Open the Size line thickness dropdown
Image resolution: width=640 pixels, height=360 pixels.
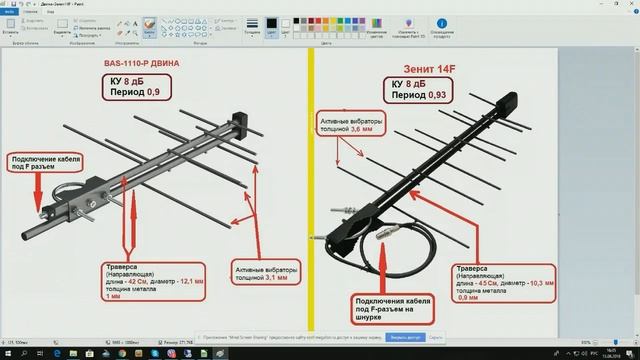pos(252,27)
